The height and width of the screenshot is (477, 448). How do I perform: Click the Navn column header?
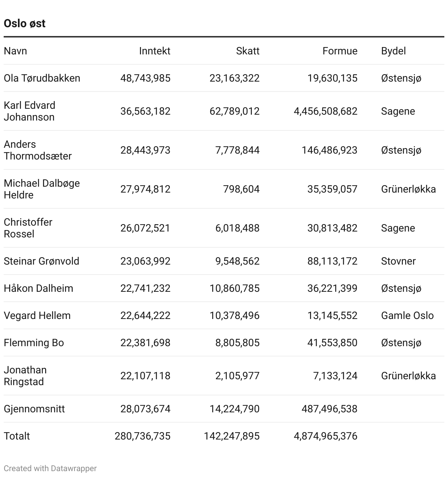point(15,51)
